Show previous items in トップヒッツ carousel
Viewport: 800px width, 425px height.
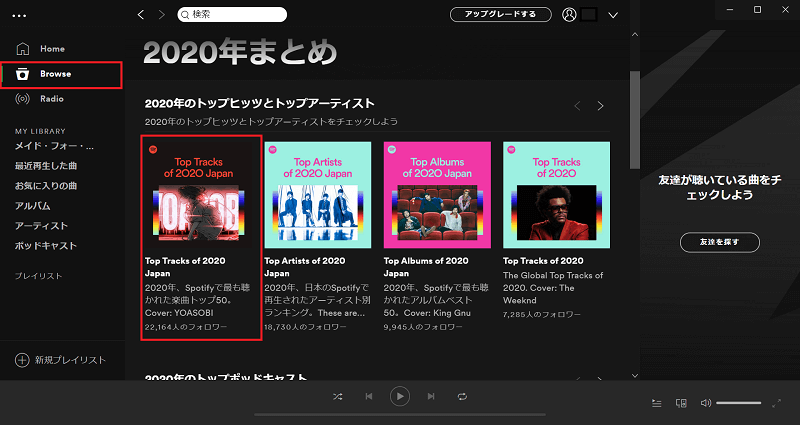[x=578, y=106]
